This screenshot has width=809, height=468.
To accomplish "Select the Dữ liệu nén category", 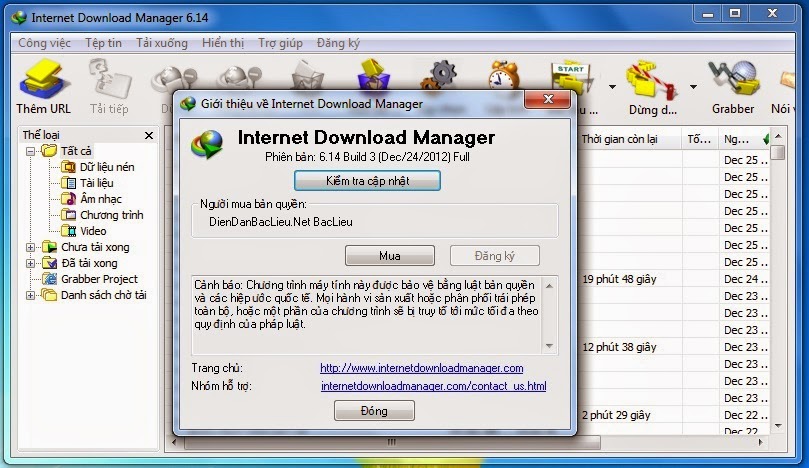I will [107, 167].
